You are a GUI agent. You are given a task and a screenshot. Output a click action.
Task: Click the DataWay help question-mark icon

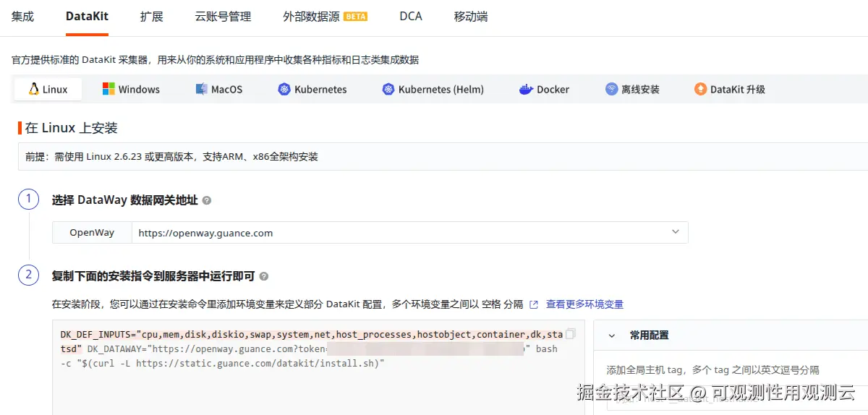[207, 200]
